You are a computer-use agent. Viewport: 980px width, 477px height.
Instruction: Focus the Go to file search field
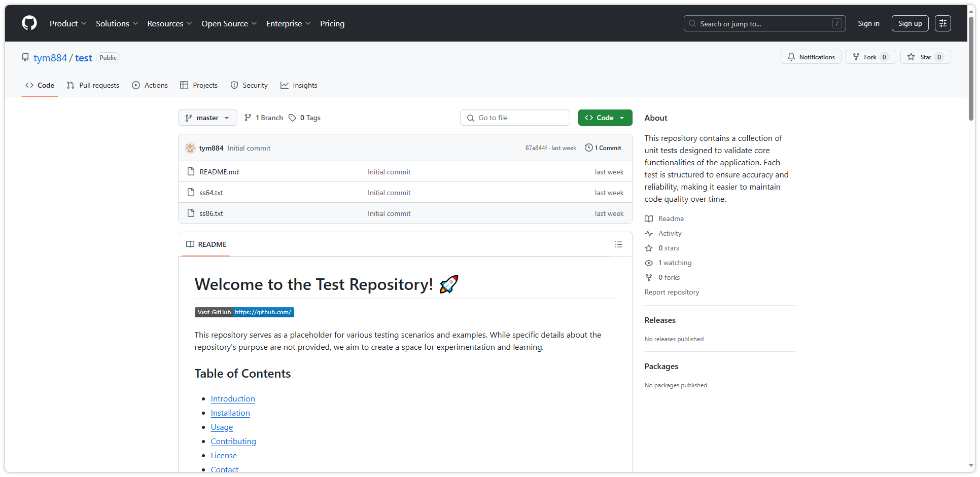tap(515, 118)
